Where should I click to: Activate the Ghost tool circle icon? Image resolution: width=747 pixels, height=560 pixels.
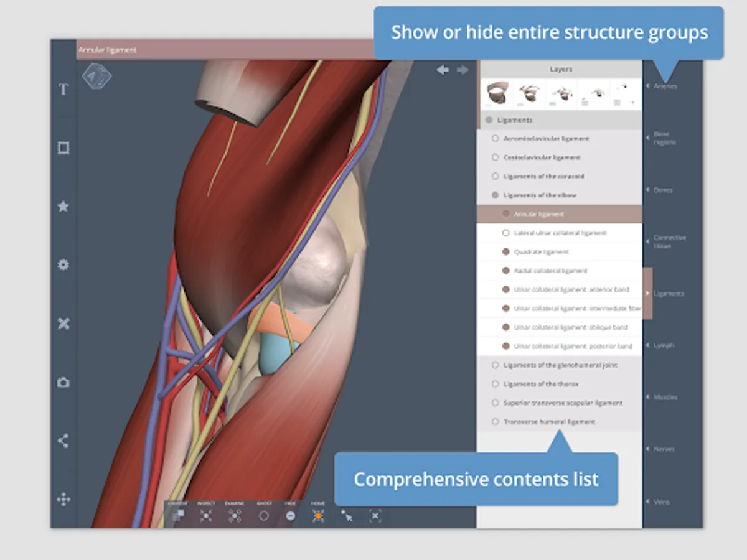[264, 515]
